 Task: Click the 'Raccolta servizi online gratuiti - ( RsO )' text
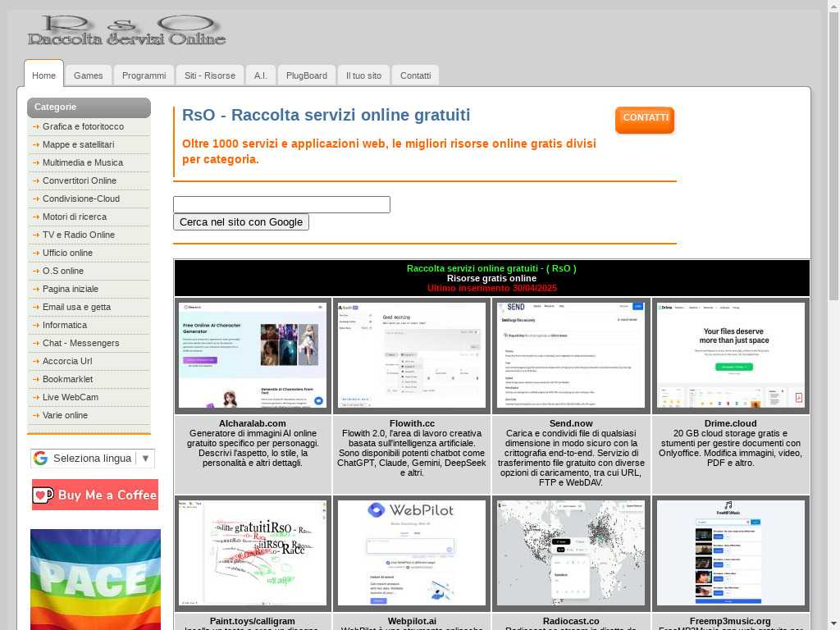(x=491, y=268)
